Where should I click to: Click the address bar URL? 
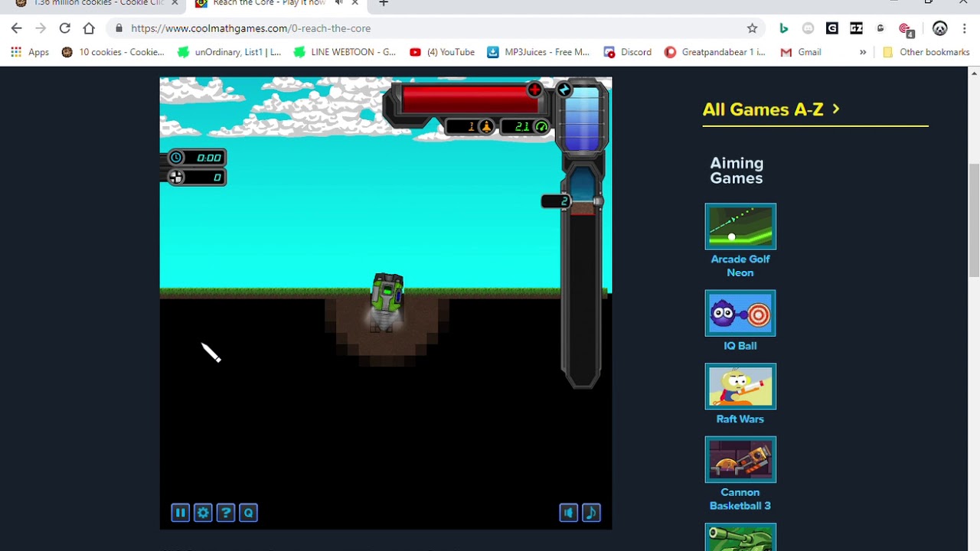[250, 28]
